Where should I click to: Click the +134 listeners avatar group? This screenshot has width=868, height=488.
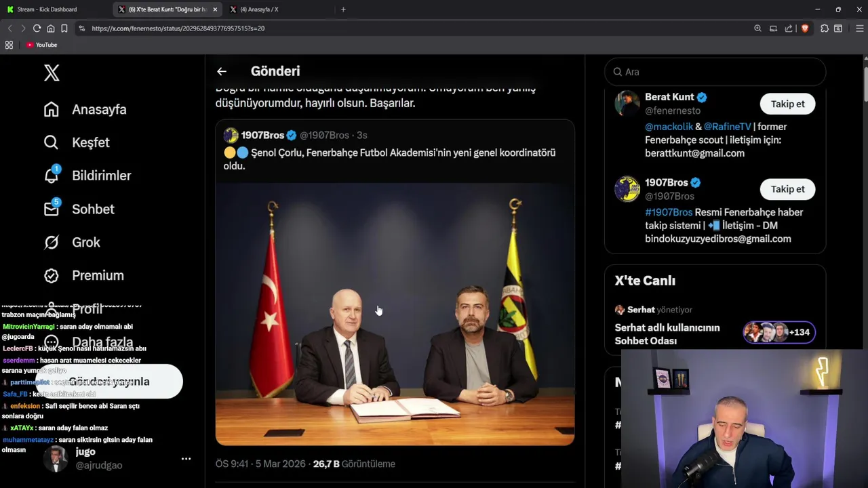pos(778,332)
